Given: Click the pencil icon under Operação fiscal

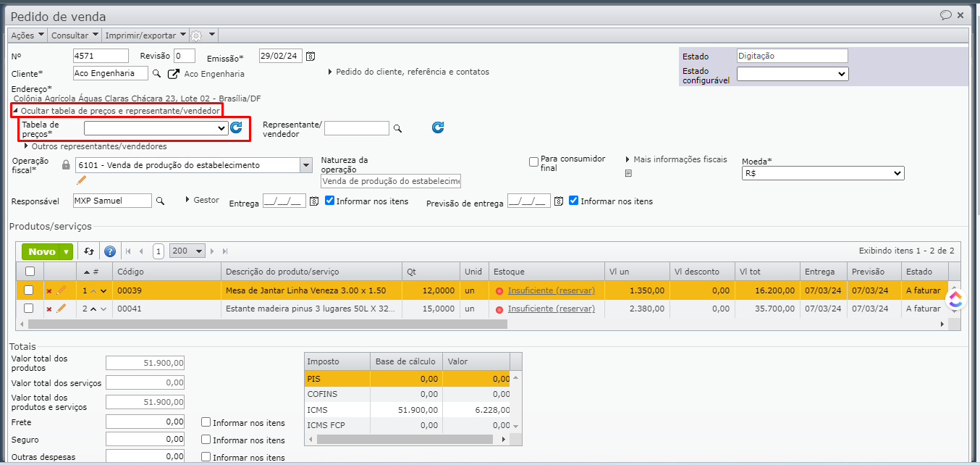Looking at the screenshot, I should pyautogui.click(x=82, y=180).
